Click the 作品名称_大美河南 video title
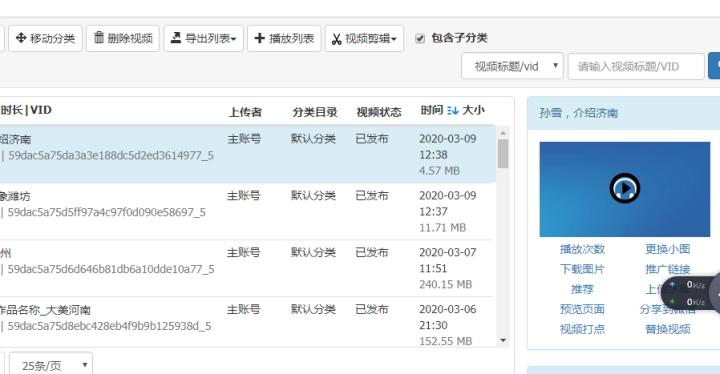This screenshot has height=374, width=720. point(45,310)
